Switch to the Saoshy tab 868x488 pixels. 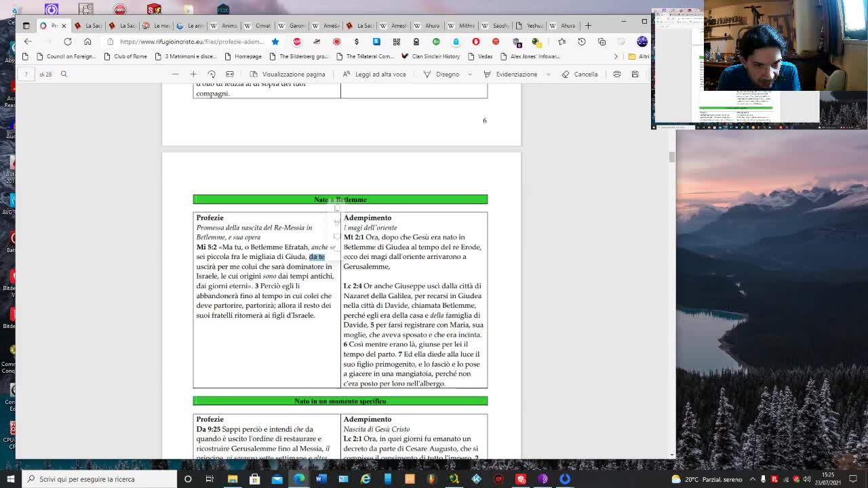(496, 26)
